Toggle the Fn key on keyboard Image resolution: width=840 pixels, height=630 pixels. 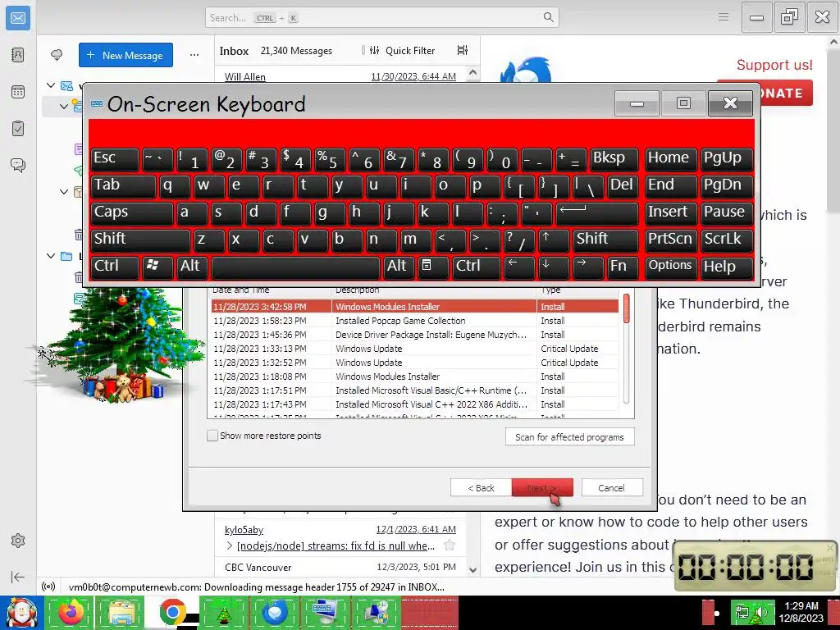click(622, 267)
